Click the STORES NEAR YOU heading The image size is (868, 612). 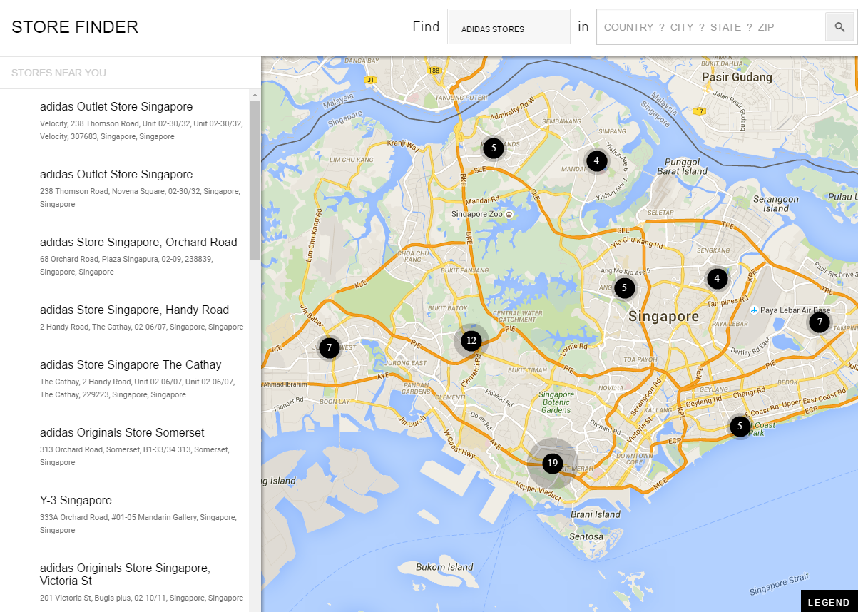(58, 73)
